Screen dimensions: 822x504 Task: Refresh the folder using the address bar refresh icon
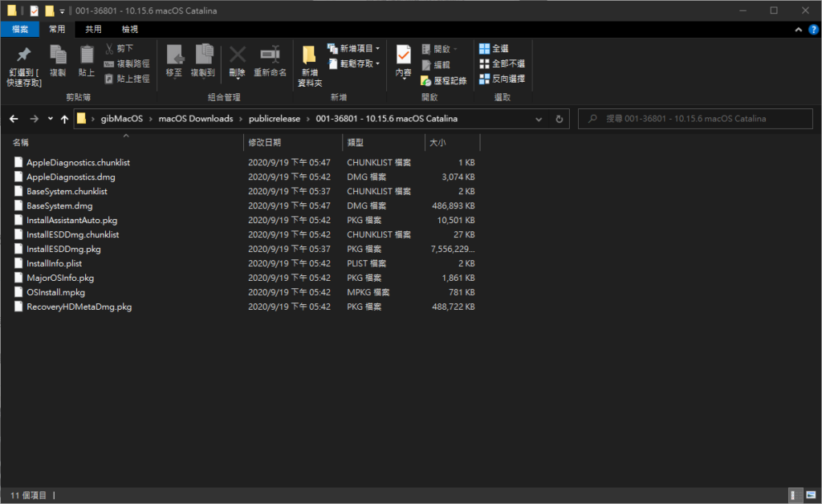560,119
